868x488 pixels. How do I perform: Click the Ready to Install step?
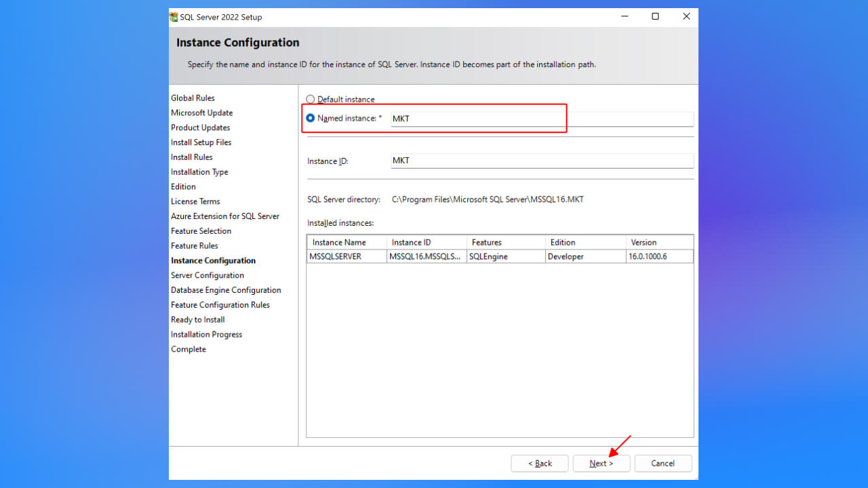pos(198,320)
